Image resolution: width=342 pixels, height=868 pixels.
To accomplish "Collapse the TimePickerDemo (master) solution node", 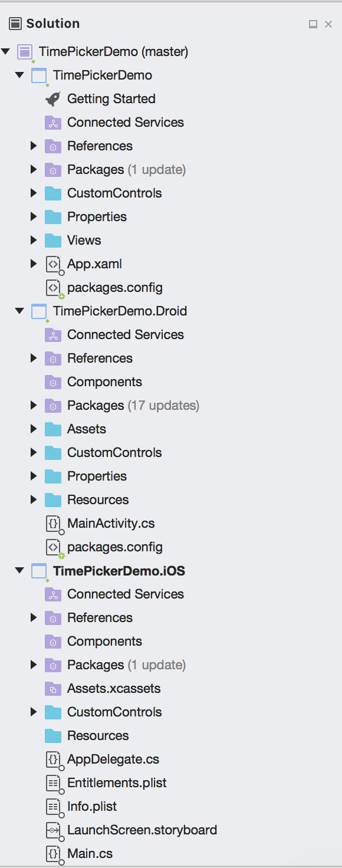I will tap(6, 52).
